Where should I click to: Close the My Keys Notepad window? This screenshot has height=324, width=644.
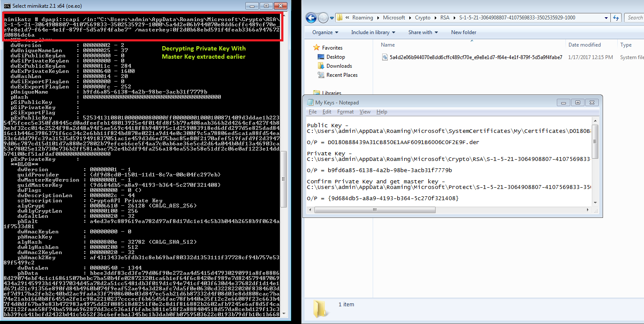pos(592,102)
